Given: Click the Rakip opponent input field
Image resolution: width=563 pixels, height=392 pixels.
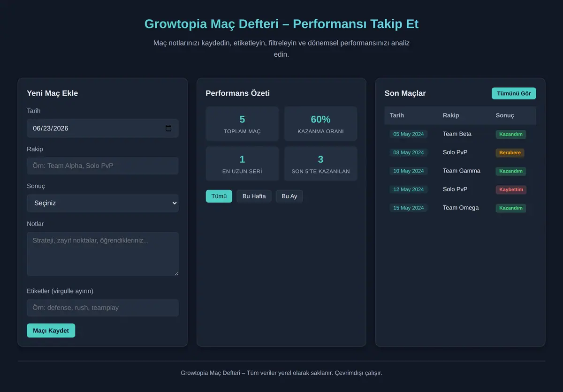Looking at the screenshot, I should click(x=103, y=166).
